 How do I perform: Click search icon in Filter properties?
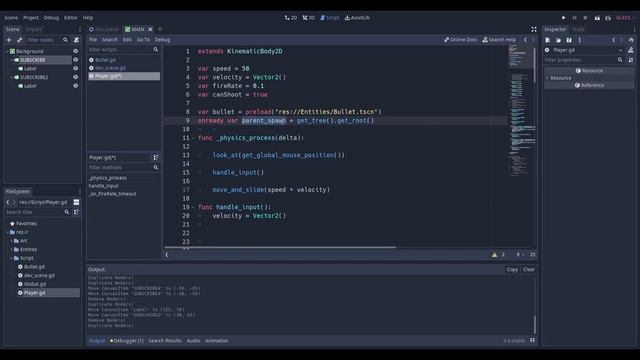(x=620, y=60)
